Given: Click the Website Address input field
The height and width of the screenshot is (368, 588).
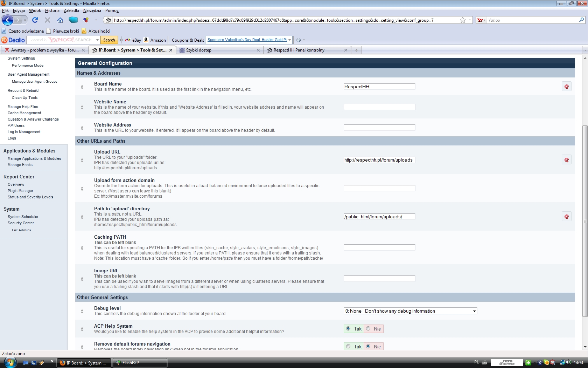Looking at the screenshot, I should click(x=379, y=128).
